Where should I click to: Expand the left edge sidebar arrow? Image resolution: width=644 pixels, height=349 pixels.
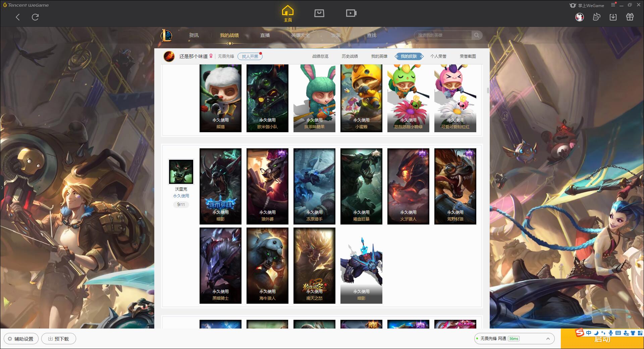(x=2, y=188)
